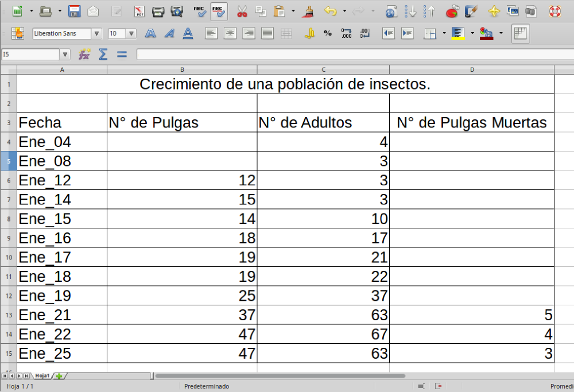Expand the borders dropdown arrow
The height and width of the screenshot is (392, 574).
444,33
